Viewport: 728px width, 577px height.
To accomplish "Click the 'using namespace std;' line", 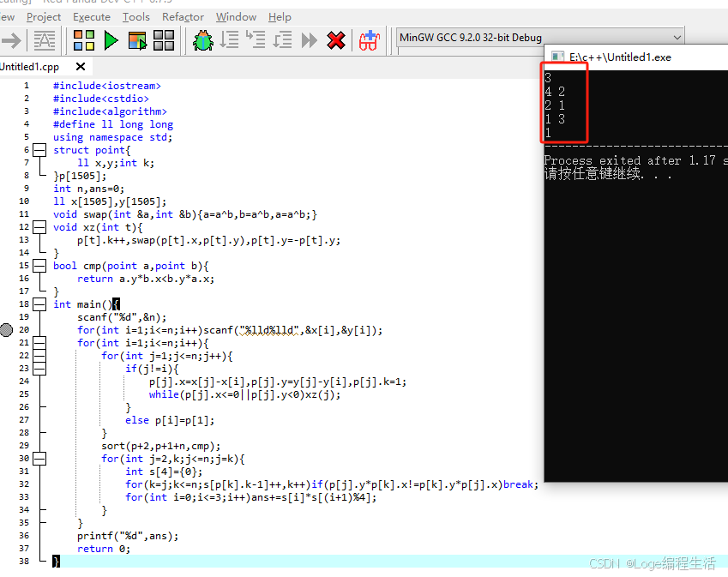I will 112,137.
